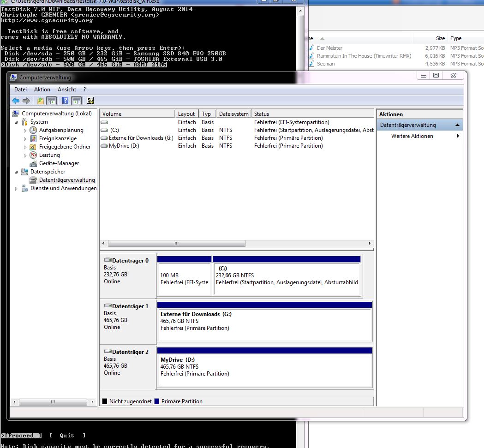
Task: Toggle the Show/Hide action pane toolbar button
Action: (x=76, y=101)
